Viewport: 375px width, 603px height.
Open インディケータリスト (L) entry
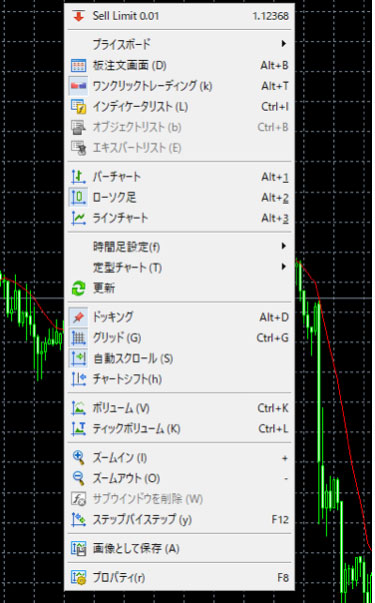point(179,107)
